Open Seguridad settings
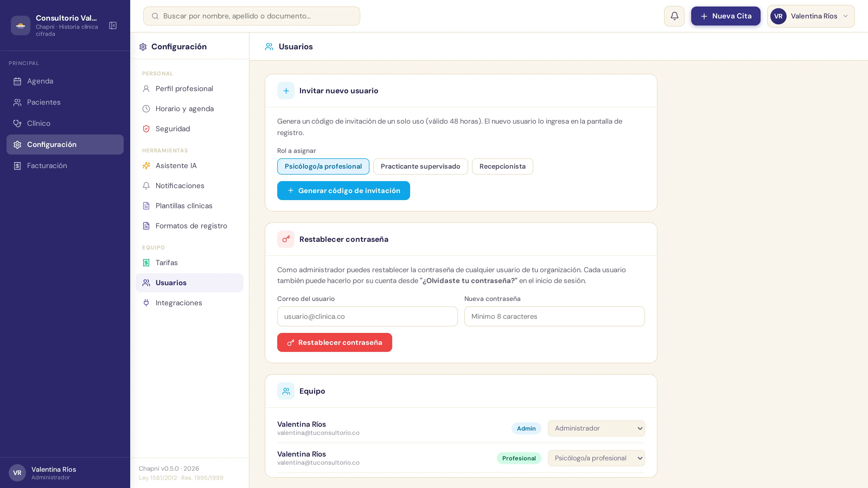 point(189,129)
